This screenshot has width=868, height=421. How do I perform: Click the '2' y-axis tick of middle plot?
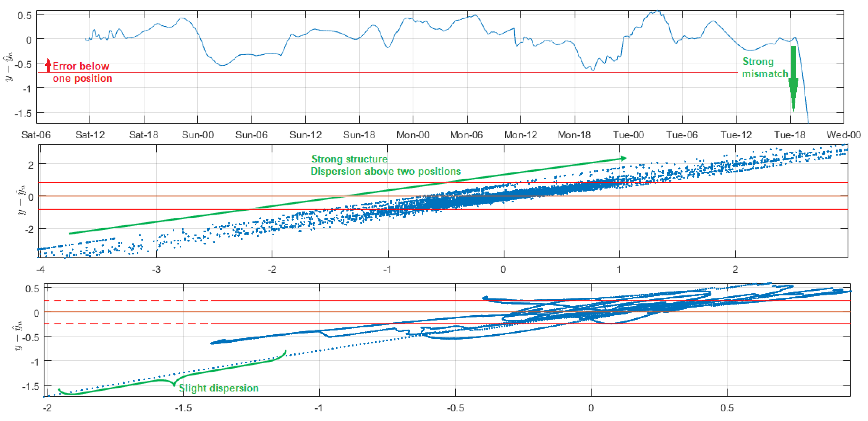31,165
